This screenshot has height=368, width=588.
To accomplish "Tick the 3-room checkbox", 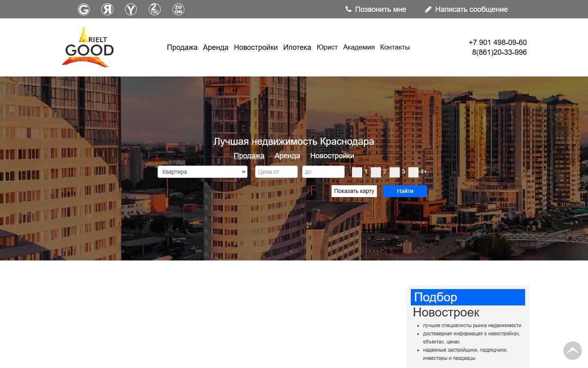I will coord(394,172).
